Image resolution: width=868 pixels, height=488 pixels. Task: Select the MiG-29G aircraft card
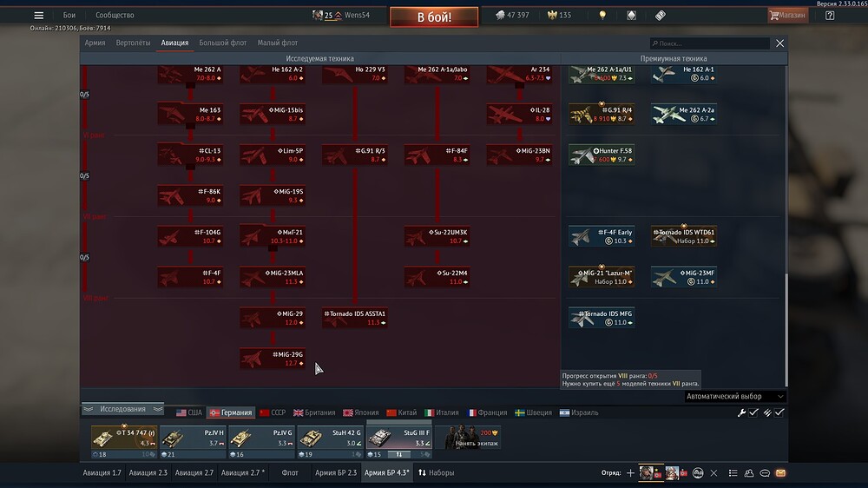273,359
